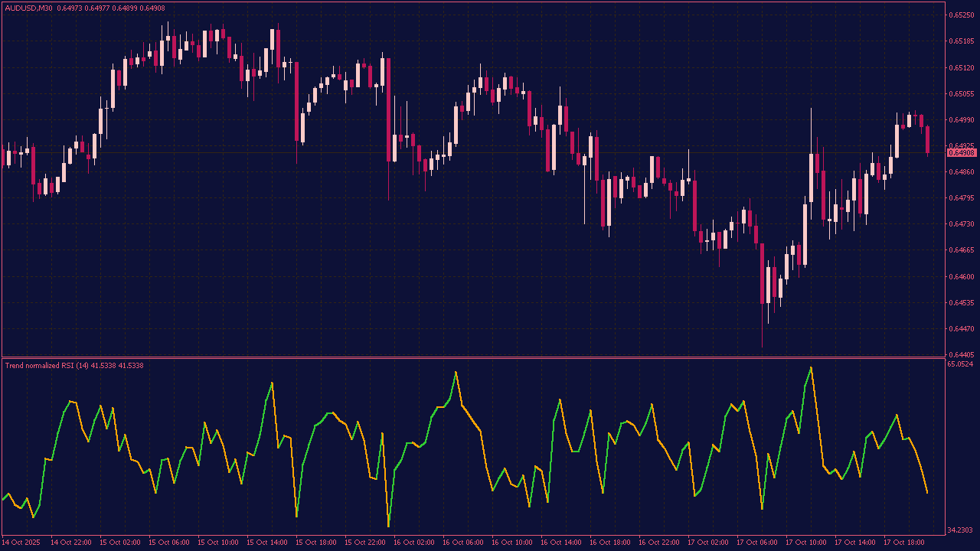Click the indicator minimum value 34.2303
Image resolution: width=980 pixels, height=551 pixels.
tap(959, 528)
